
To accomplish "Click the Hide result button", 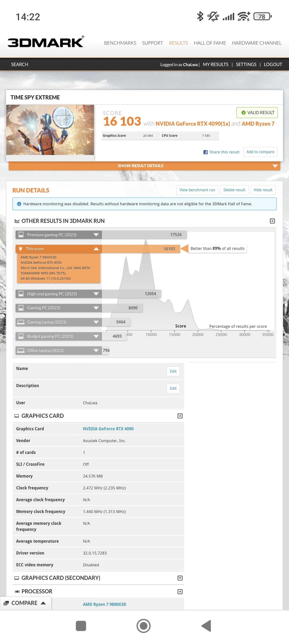I will (x=263, y=190).
